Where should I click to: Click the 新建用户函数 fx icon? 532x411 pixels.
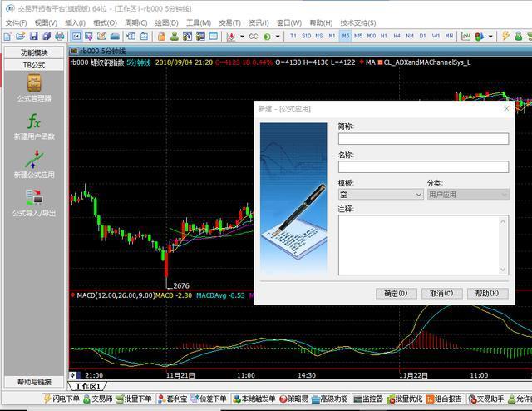click(x=34, y=121)
